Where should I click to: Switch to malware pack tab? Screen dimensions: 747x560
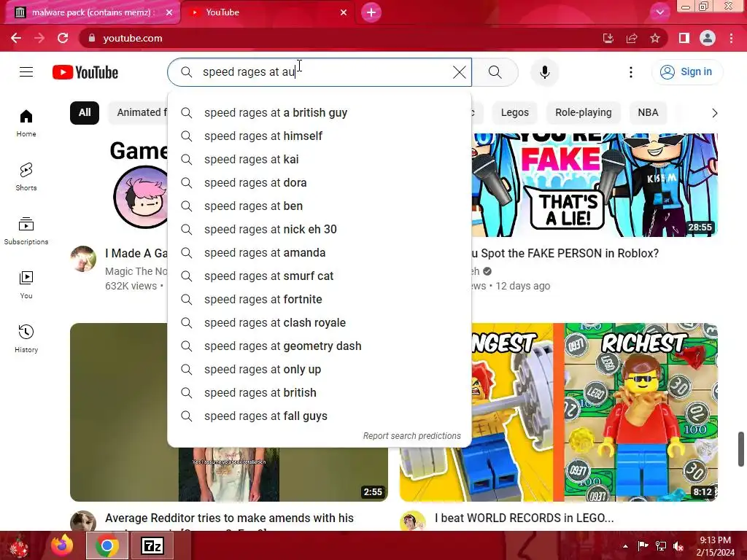click(91, 12)
